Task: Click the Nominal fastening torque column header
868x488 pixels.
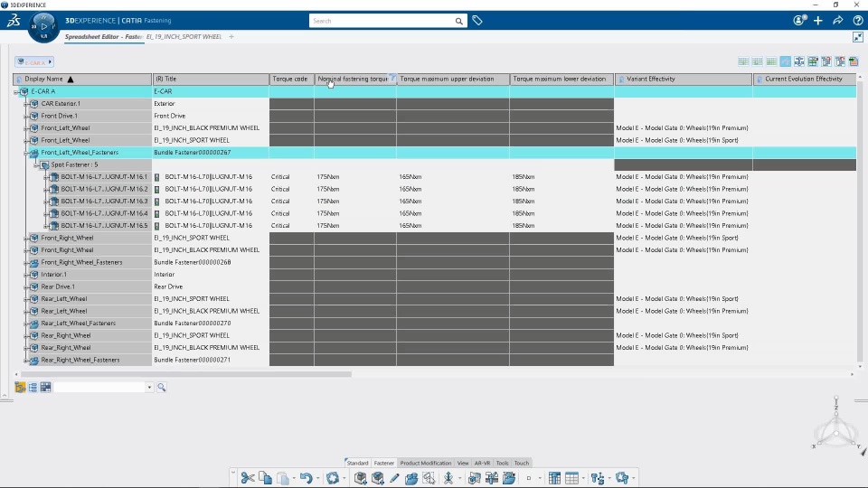Action: 355,80
